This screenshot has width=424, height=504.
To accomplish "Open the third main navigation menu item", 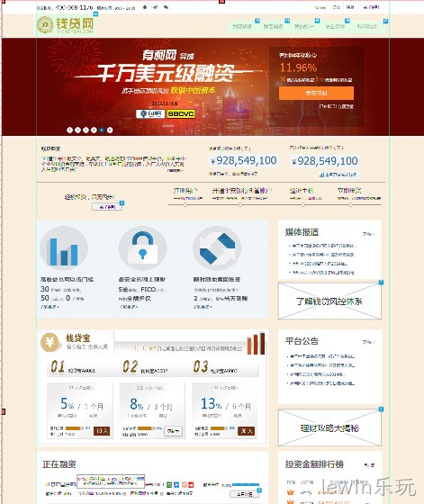I will [303, 26].
